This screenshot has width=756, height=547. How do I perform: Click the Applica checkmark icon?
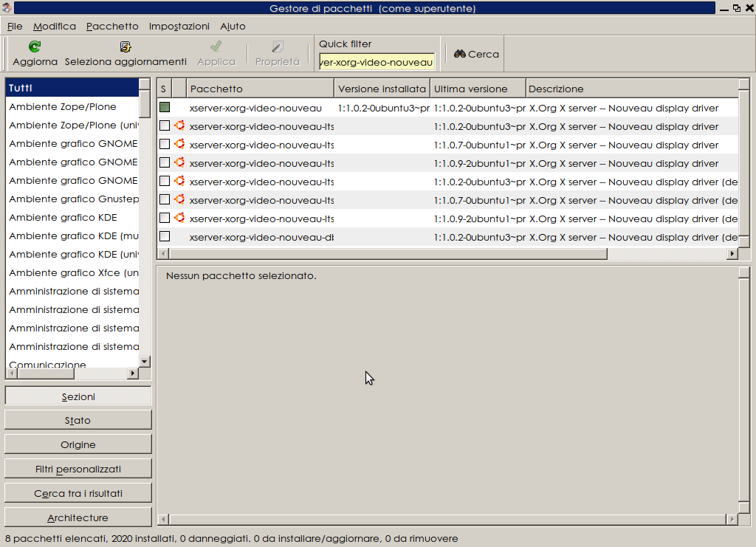216,47
